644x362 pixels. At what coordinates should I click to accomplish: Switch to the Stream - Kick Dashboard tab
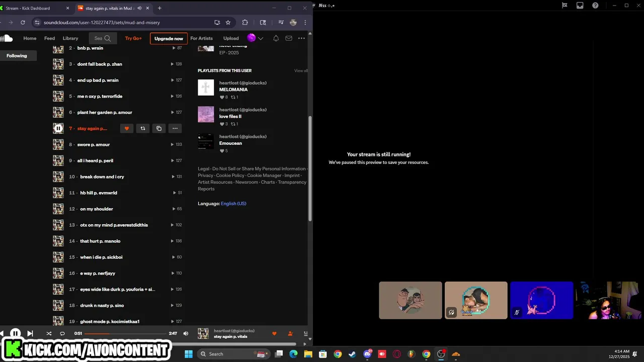(x=35, y=8)
